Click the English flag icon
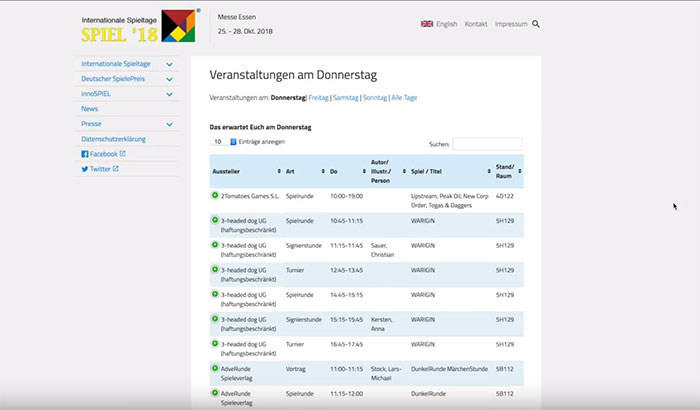This screenshot has width=700, height=410. (427, 24)
